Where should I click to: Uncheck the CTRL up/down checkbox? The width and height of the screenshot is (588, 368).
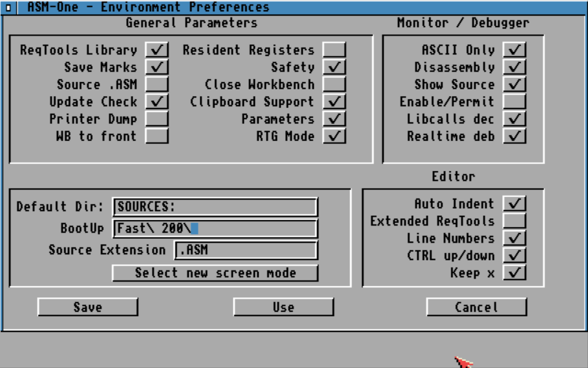(514, 255)
